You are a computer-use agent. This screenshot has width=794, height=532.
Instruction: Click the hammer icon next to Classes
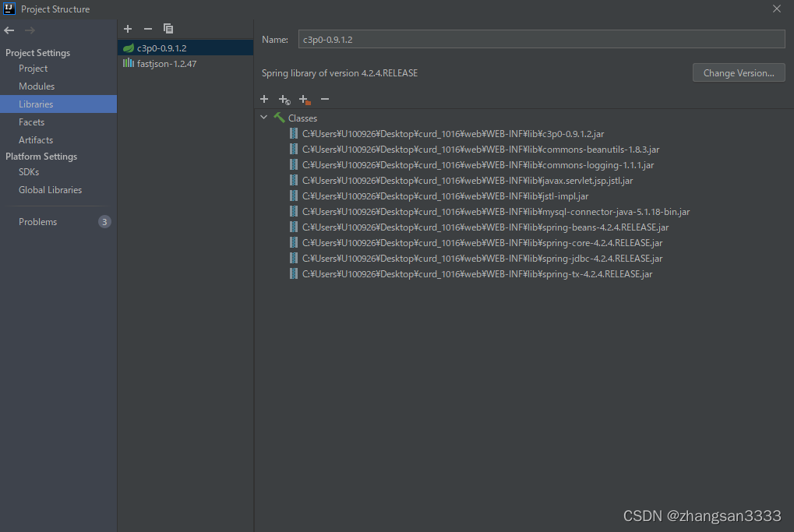click(x=279, y=118)
